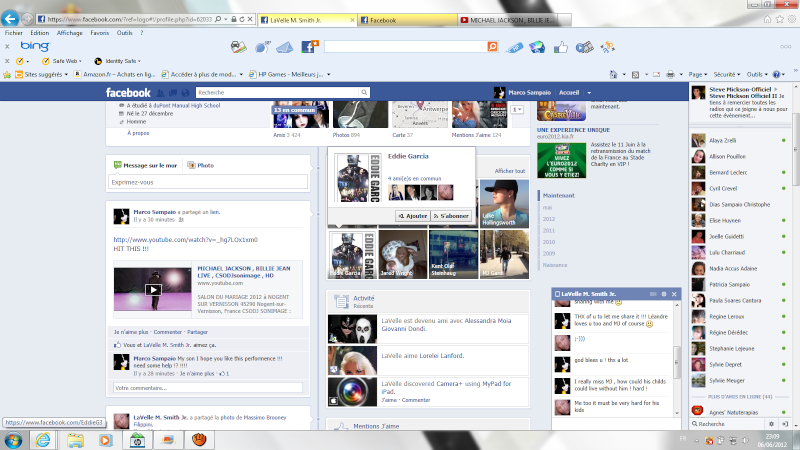The width and height of the screenshot is (800, 450).
Task: Open Facebook notifications globe icon
Action: (185, 93)
